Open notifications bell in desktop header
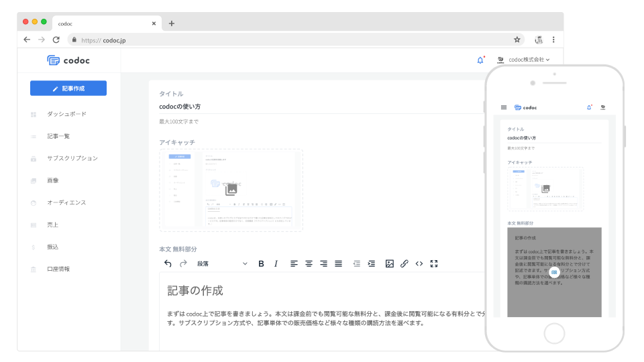Viewport: 644px width, 362px height. 480,60
